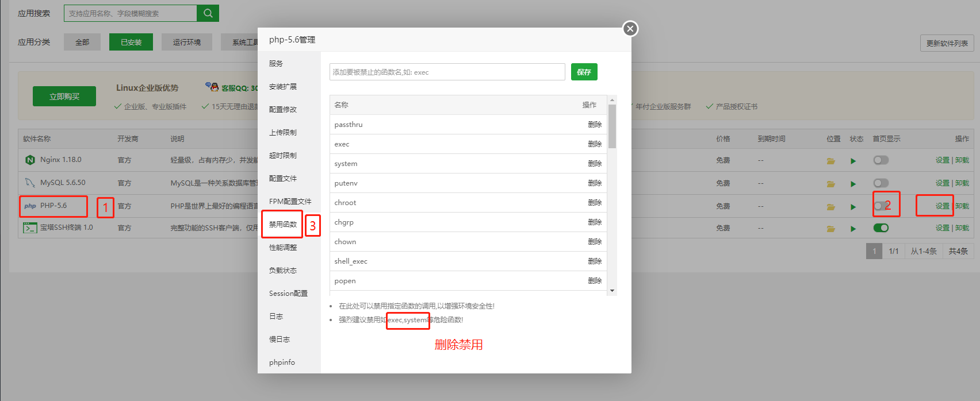Delete the chown disabled function

pyautogui.click(x=595, y=242)
